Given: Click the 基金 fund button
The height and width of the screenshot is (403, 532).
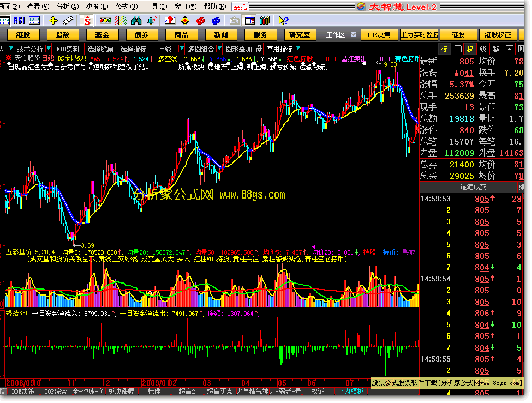Looking at the screenshot, I should (103, 34).
